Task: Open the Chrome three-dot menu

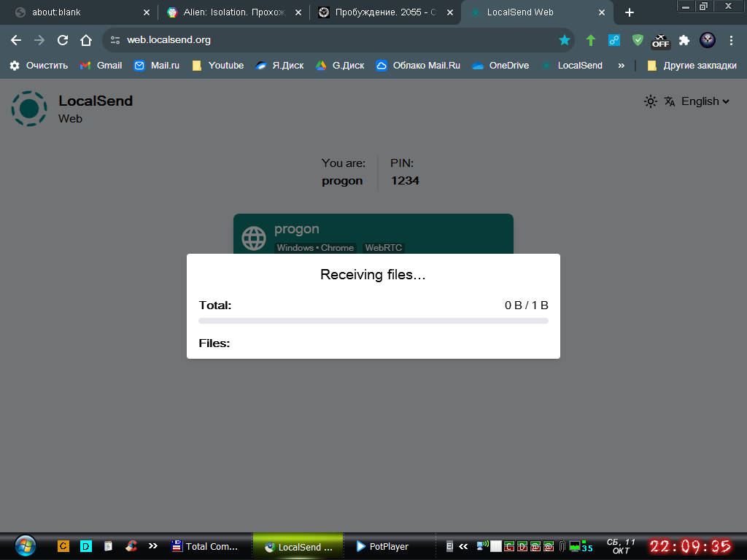Action: [731, 40]
